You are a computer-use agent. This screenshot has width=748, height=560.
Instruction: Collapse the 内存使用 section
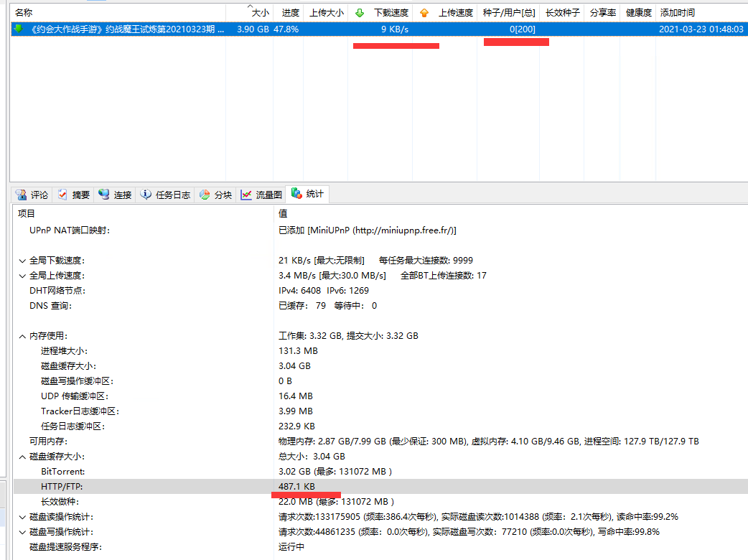(x=22, y=336)
